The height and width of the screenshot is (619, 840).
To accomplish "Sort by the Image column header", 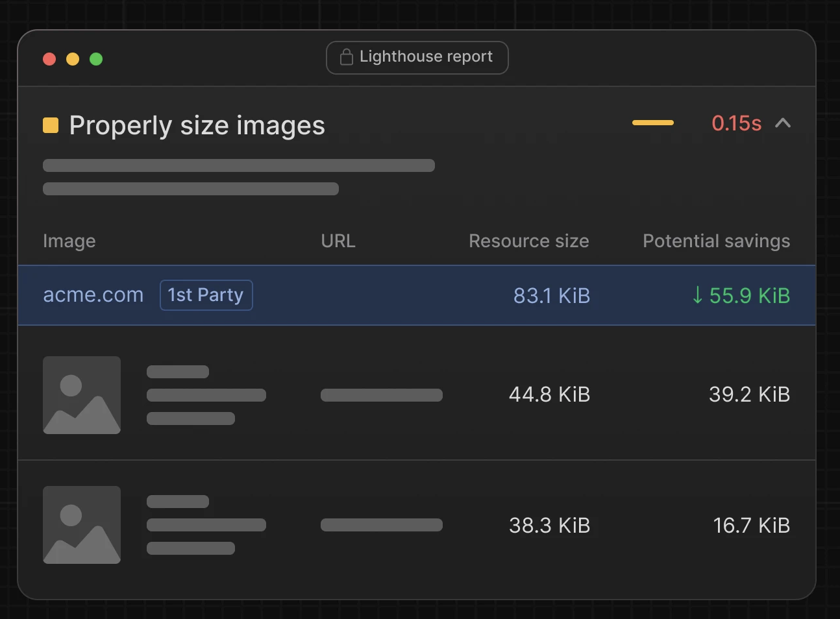I will coord(69,241).
